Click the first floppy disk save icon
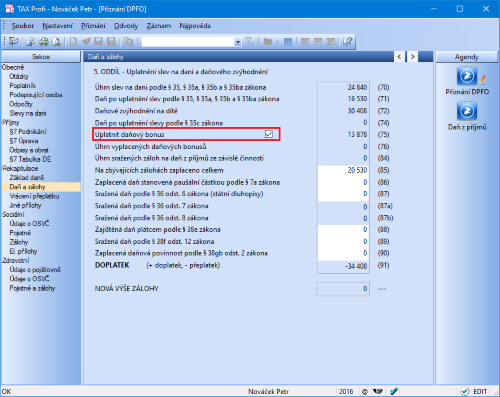Viewport: 500px width, 397px height. (98, 42)
